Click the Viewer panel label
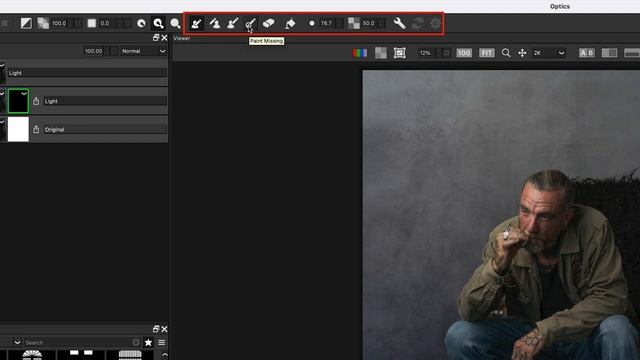Screen dimensions: 640x360 click(x=182, y=38)
